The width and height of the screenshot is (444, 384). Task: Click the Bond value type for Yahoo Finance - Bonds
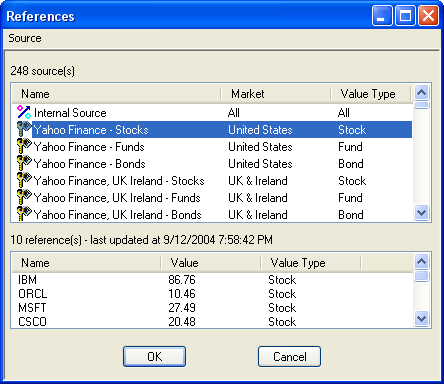(x=351, y=164)
